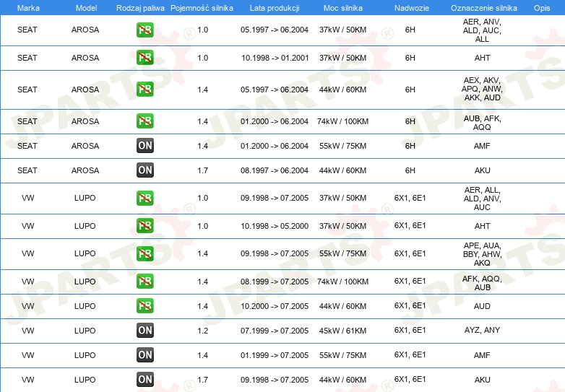Viewport: 565px width, 392px height.
Task: Click 74kW / 100KM in the LUPO row
Action: coord(342,282)
